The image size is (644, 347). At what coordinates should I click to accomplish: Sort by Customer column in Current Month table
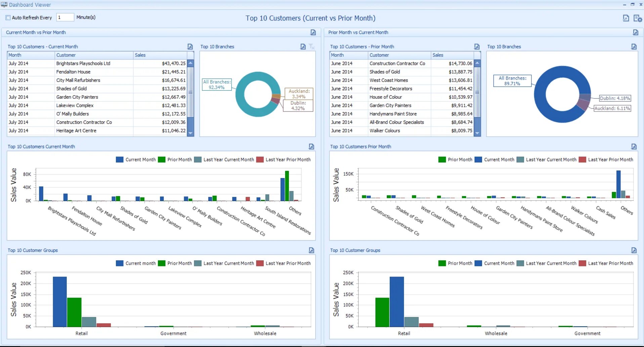[94, 55]
